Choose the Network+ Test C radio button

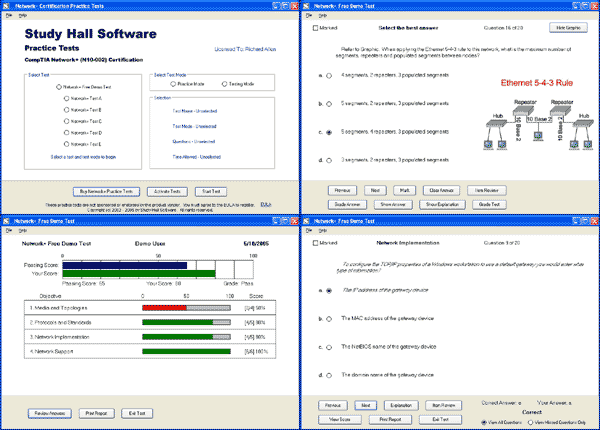(66, 121)
